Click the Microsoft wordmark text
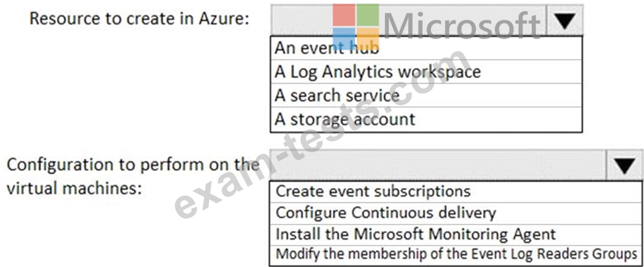 [x=461, y=25]
